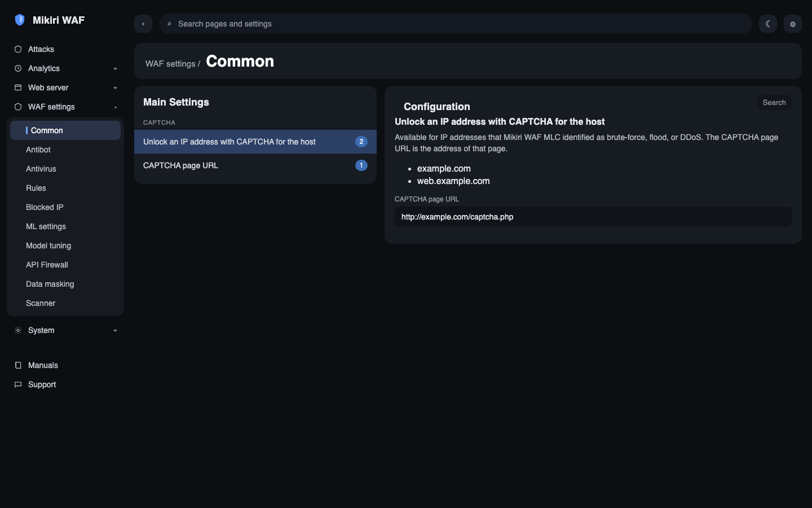The image size is (812, 508).
Task: Click the badge showing 1 on CAPTCHA URL
Action: click(x=361, y=165)
